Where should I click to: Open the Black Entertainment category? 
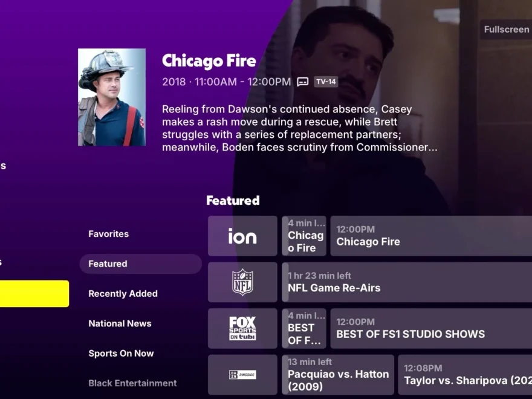point(132,383)
